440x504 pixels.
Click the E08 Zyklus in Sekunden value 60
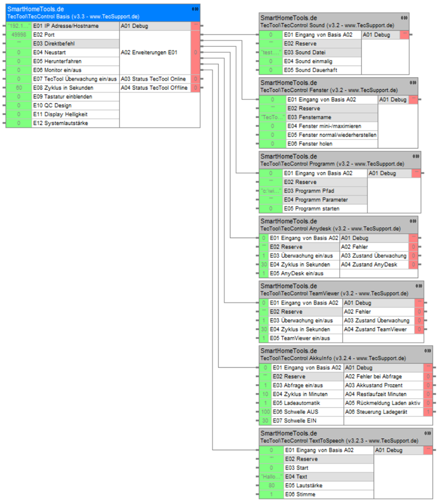tap(19, 88)
